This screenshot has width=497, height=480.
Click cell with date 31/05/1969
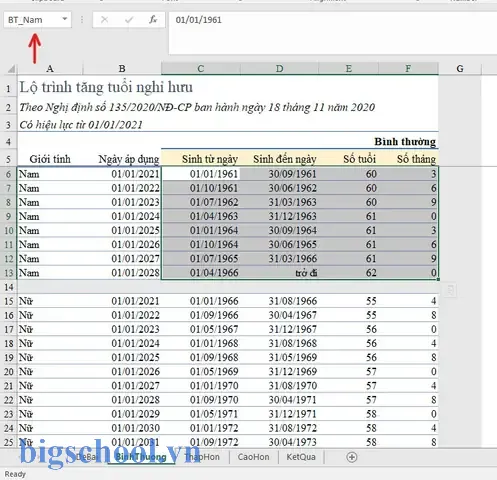point(279,357)
